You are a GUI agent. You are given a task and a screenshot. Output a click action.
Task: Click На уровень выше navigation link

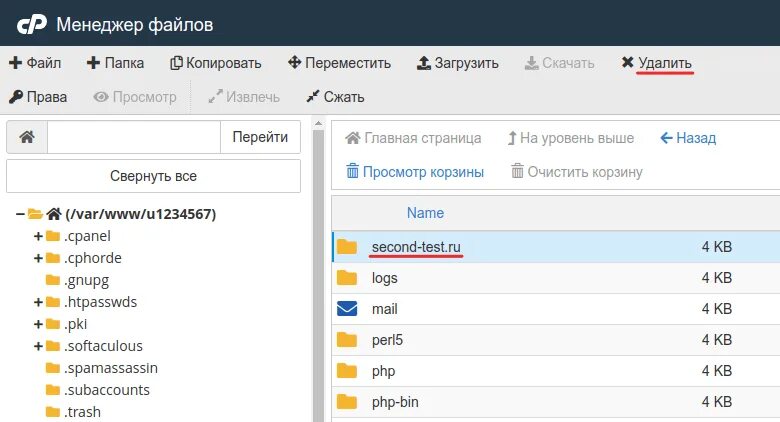pyautogui.click(x=570, y=138)
